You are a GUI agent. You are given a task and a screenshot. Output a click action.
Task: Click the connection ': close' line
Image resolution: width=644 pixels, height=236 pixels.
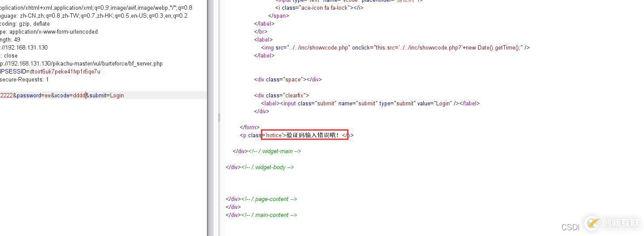coord(9,56)
